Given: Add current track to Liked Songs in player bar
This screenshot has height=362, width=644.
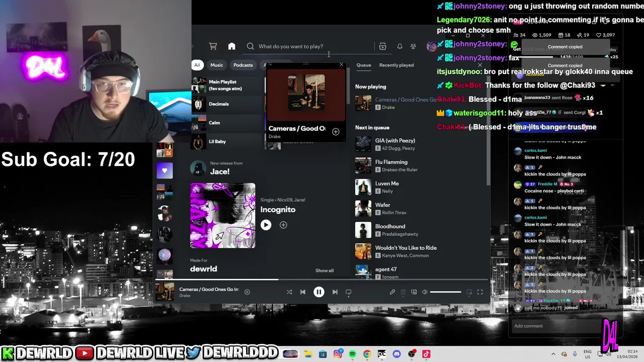Looking at the screenshot, I should pos(247,292).
